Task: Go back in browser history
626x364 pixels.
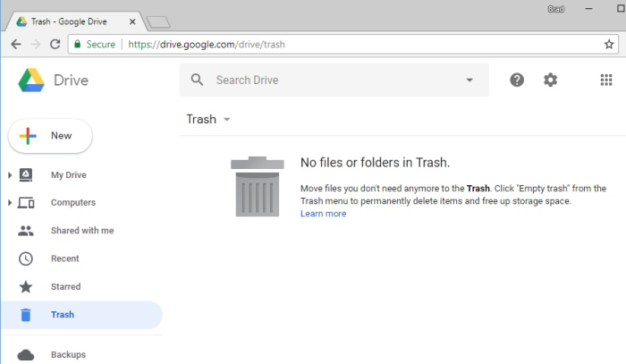Action: (16, 45)
